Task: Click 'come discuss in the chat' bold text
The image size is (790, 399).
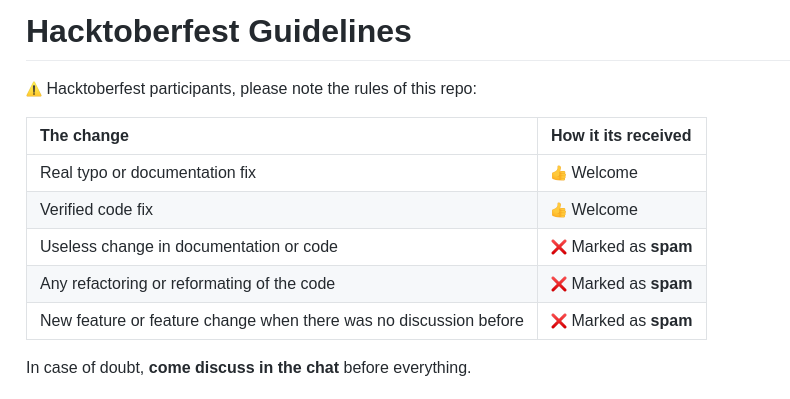Action: coord(244,368)
